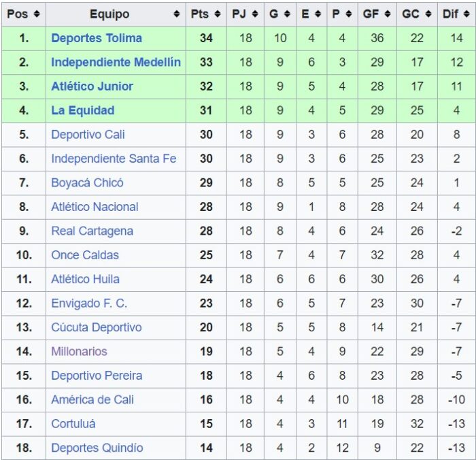Select Atlético Nacional team link
This screenshot has height=460, width=476.
coord(95,207)
